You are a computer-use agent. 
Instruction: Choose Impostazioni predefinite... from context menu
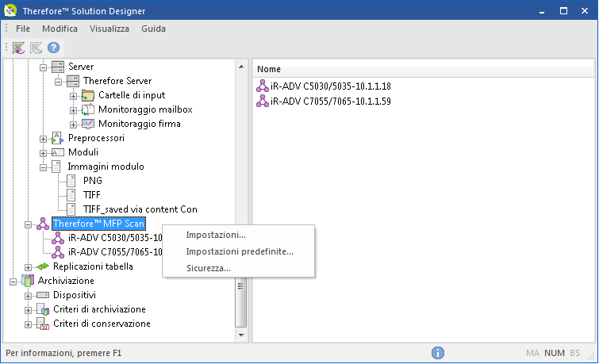pos(238,251)
